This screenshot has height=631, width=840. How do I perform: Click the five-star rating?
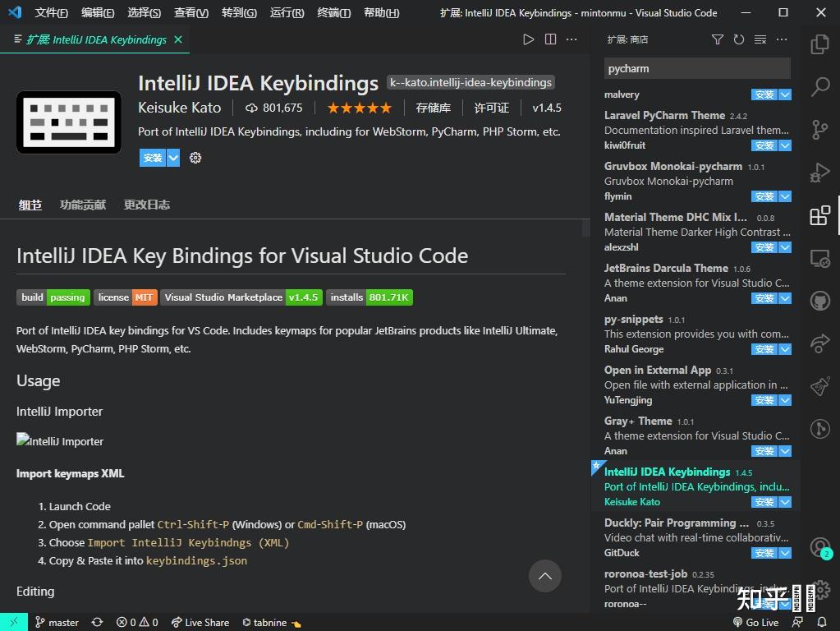360,108
